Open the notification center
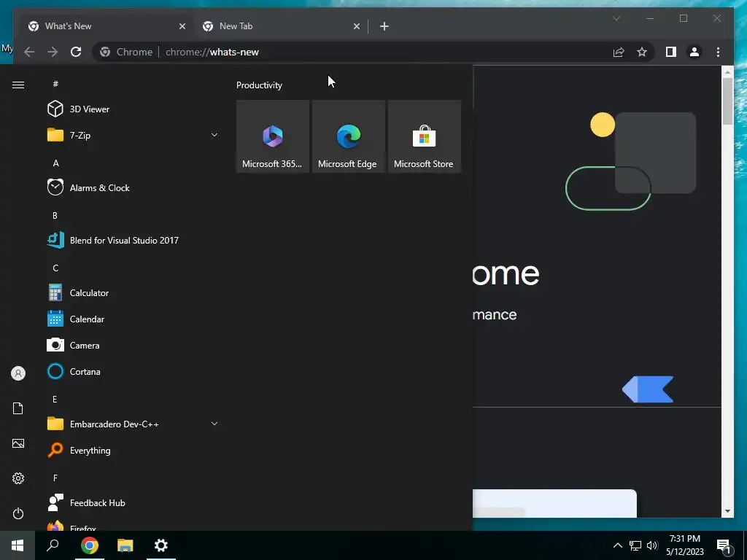The image size is (747, 560). (724, 546)
